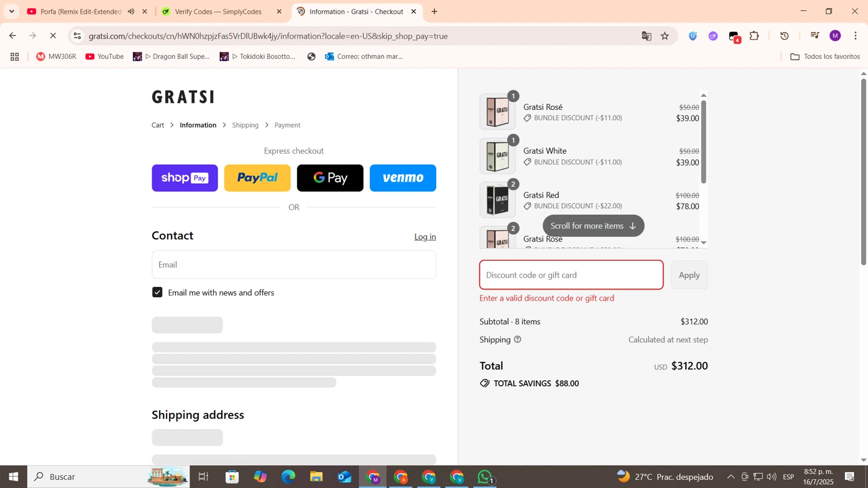Mute the Porfa tab audio icon
The image size is (868, 488).
131,12
